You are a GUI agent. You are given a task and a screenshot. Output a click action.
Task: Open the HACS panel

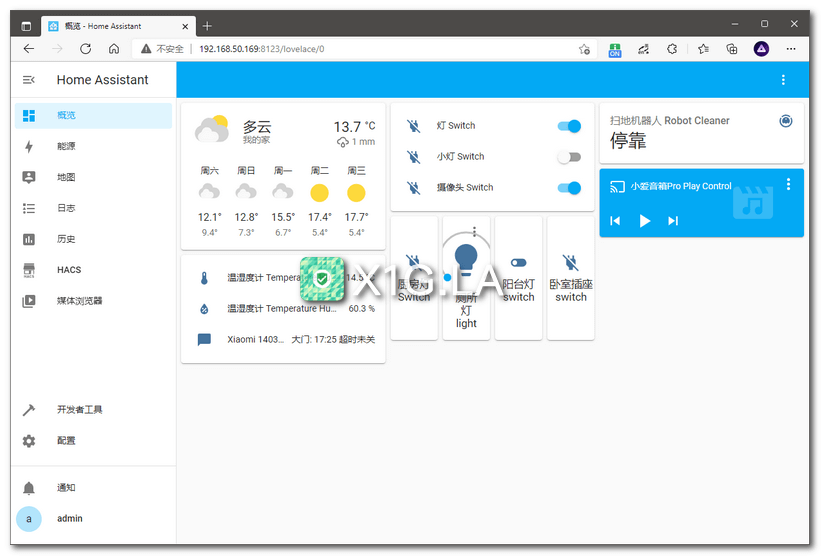(x=68, y=270)
